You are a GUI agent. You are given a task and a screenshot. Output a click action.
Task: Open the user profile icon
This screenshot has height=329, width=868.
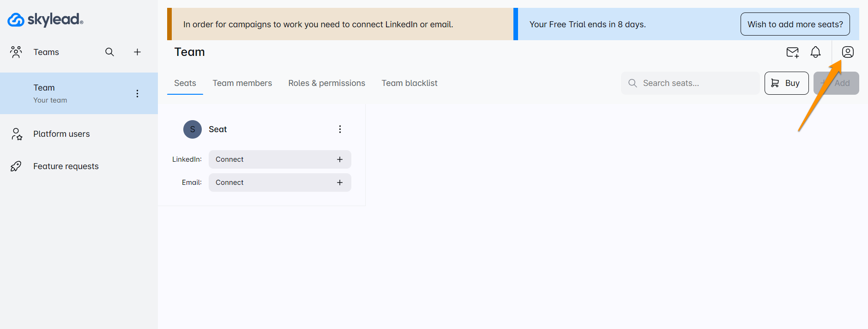coord(848,52)
